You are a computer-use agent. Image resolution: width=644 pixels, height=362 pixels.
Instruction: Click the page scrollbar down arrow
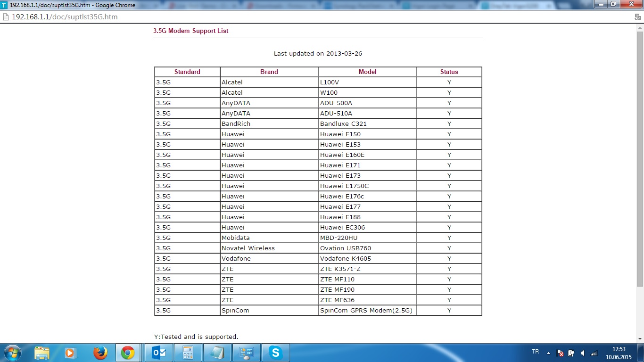(640, 339)
